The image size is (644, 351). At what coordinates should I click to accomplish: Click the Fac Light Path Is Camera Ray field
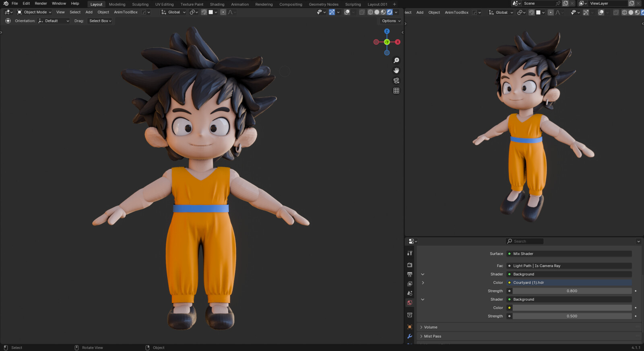pos(569,266)
